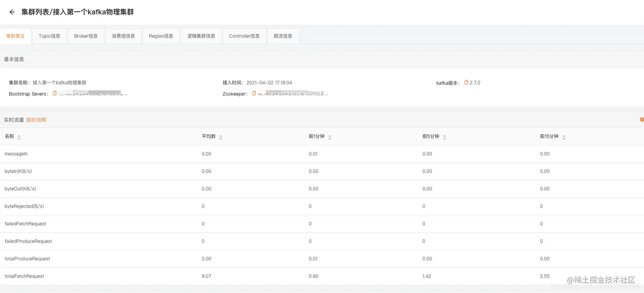Sort by 名称 column
The height and width of the screenshot is (293, 644).
[19, 137]
